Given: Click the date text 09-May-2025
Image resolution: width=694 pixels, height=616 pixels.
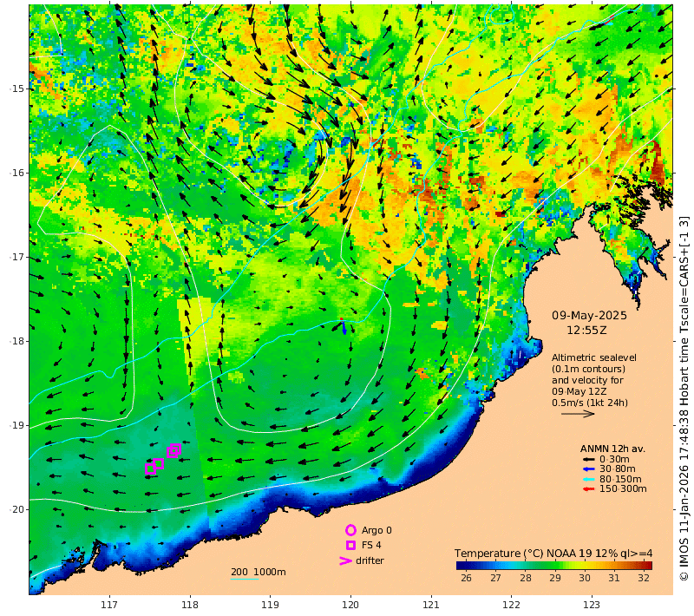Looking at the screenshot, I should (x=589, y=316).
